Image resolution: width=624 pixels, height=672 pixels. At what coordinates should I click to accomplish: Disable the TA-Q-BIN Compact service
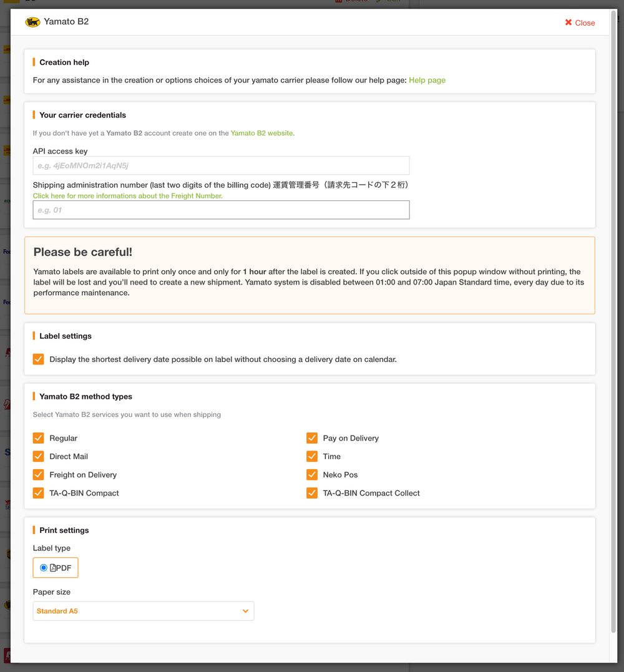coord(38,493)
